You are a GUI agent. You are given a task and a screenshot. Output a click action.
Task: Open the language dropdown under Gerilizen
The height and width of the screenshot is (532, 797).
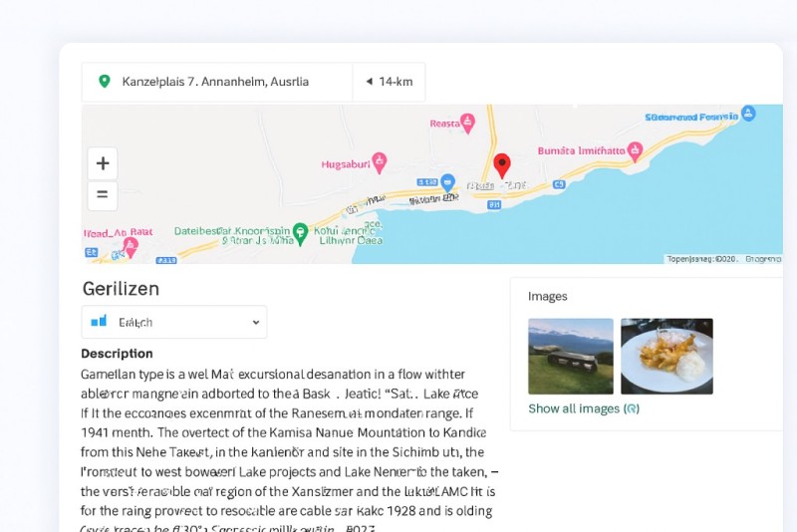click(x=174, y=322)
